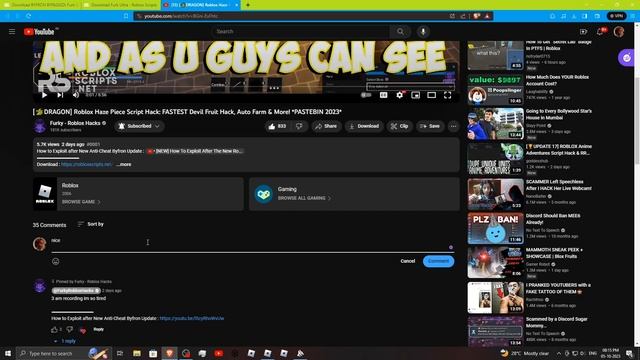Open the Create video icon

[583, 31]
